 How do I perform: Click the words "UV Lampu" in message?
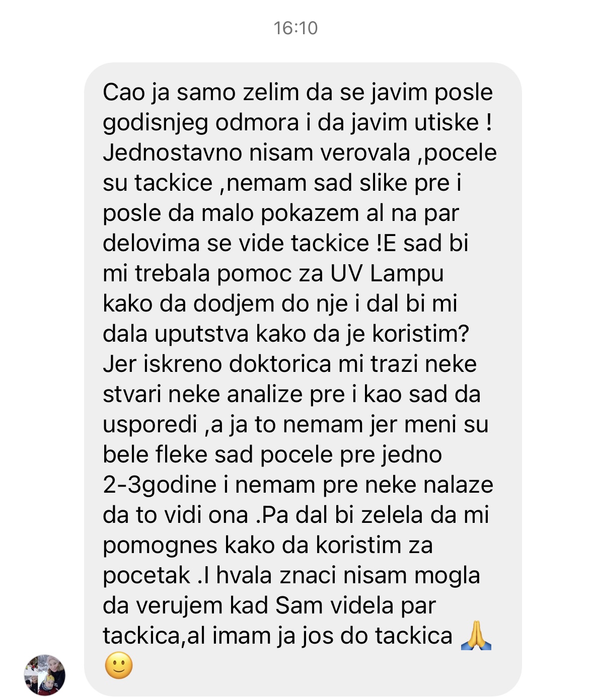387,273
